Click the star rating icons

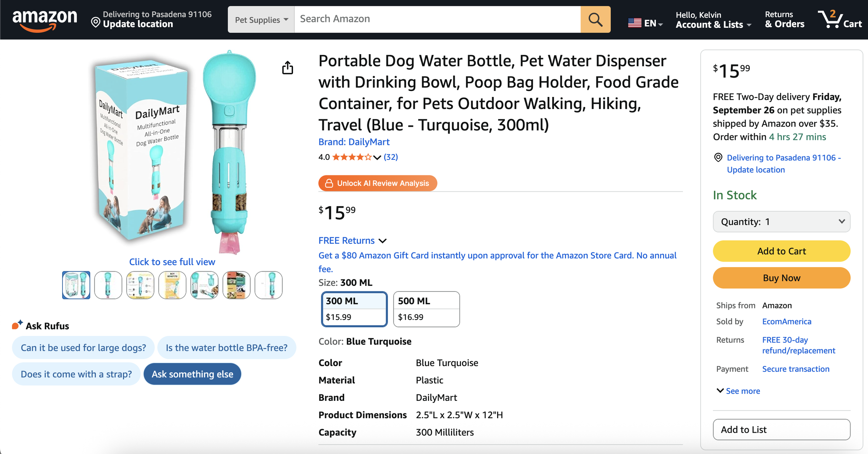tap(352, 157)
